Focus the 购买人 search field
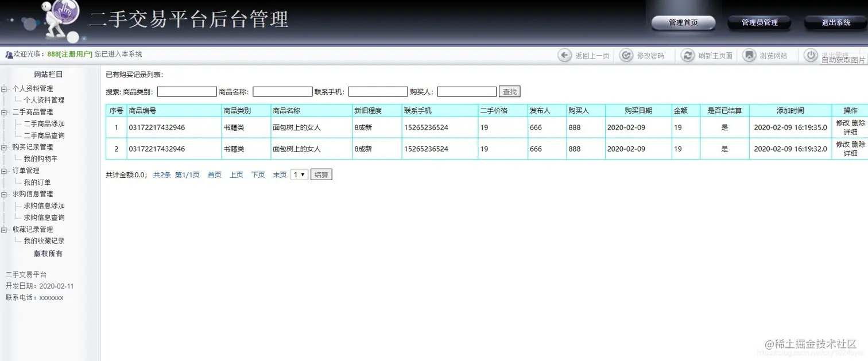This screenshot has height=361, width=868. click(467, 92)
